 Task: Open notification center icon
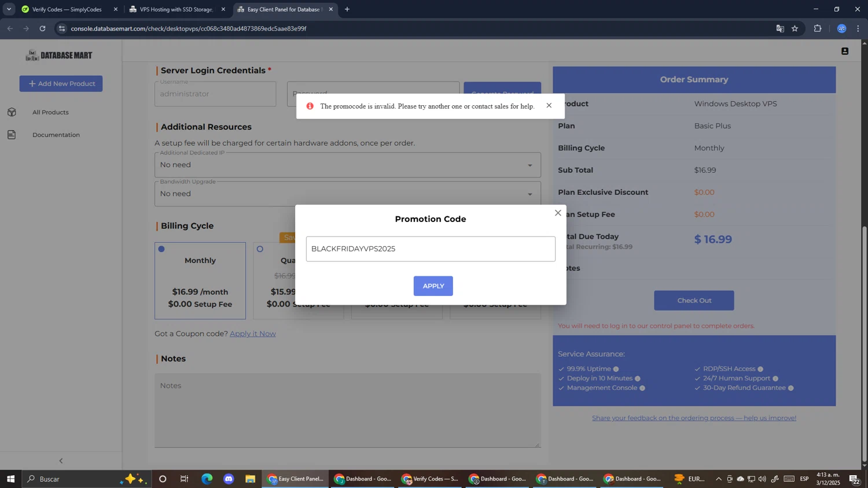click(854, 479)
